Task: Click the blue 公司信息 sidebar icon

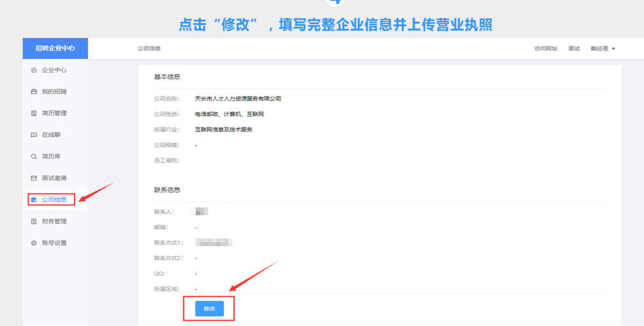Action: [x=34, y=200]
